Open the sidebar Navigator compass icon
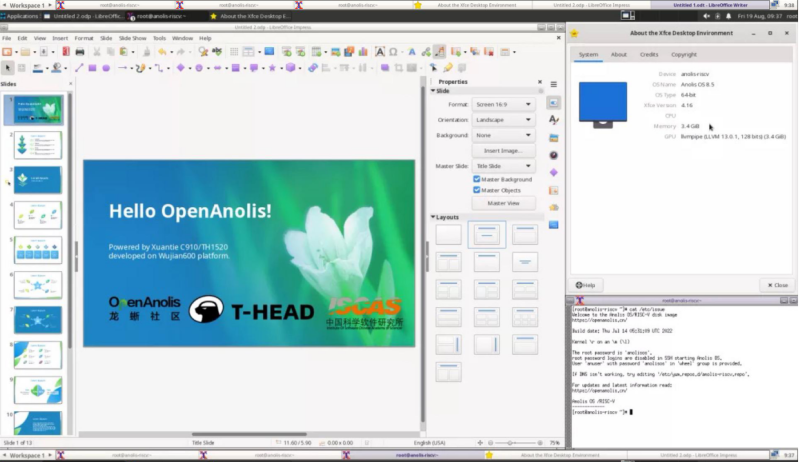 pos(554,155)
